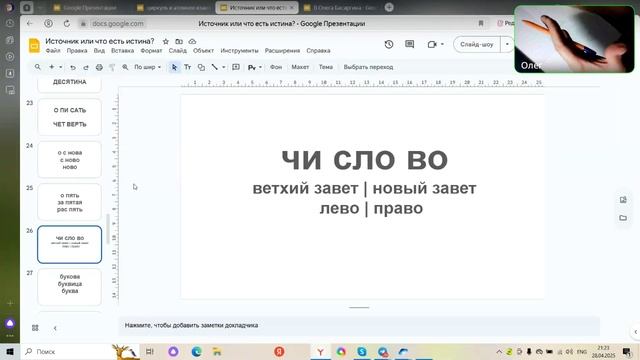Viewport: 640px width, 360px height.
Task: Open the Слайд menu
Action: coord(178,51)
